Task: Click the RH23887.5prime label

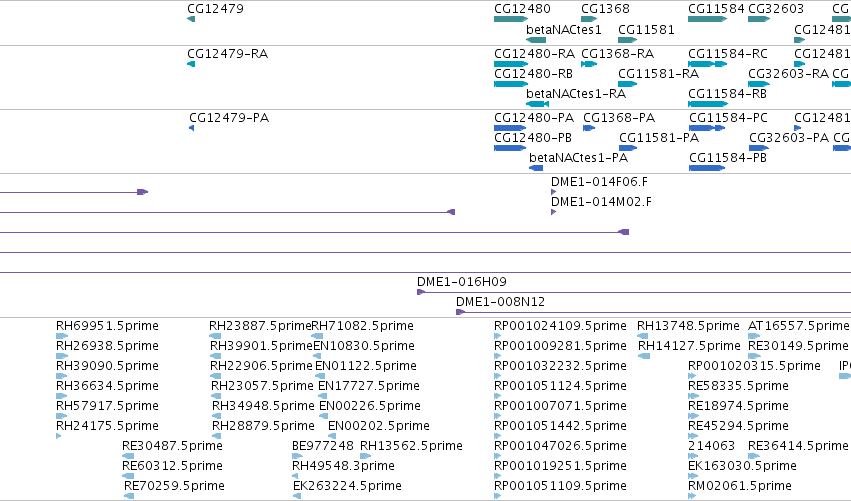Action: (261, 326)
